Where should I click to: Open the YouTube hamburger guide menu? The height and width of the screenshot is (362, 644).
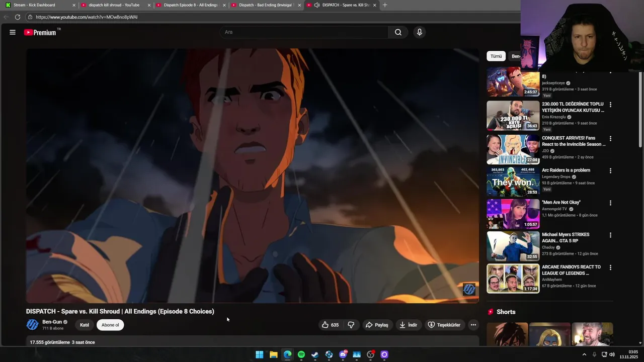pyautogui.click(x=12, y=32)
